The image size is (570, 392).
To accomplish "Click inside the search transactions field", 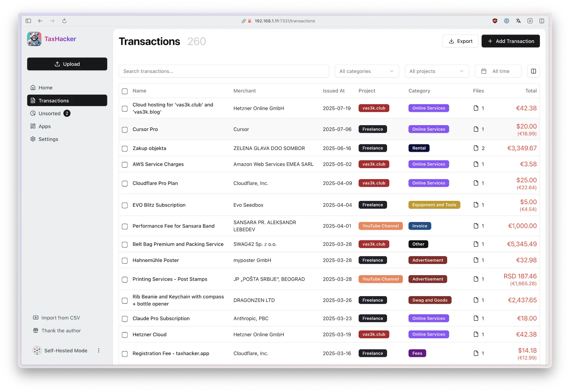I will [x=224, y=71].
